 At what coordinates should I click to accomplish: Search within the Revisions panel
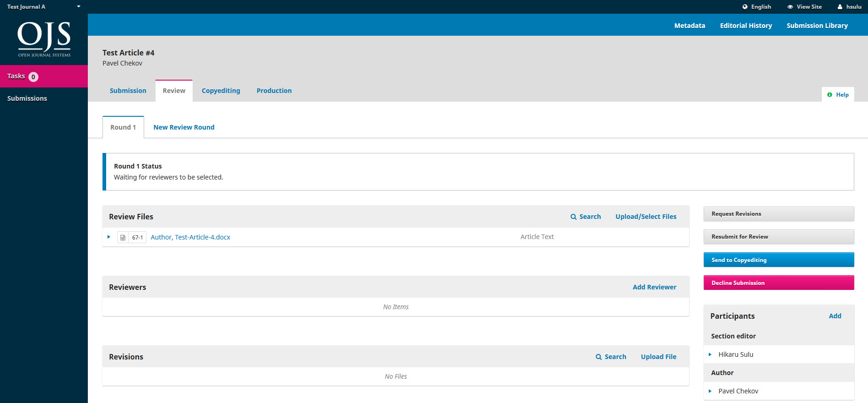[x=611, y=357]
